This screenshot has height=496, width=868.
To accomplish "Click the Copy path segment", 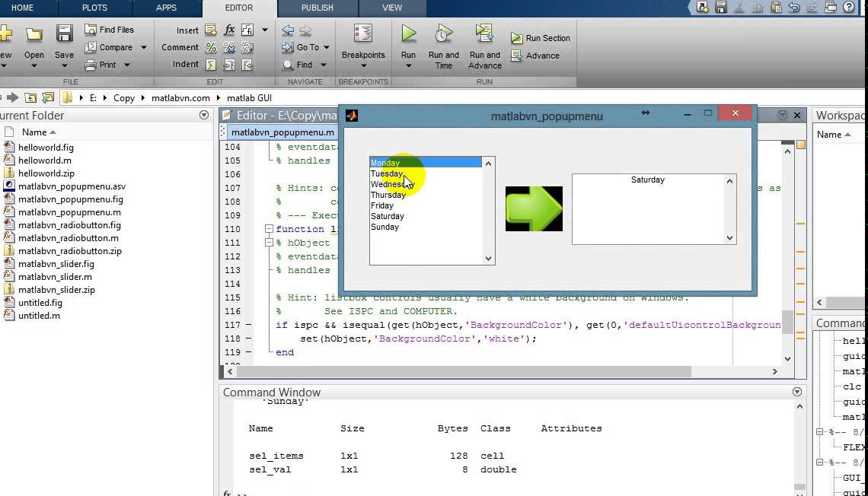I will click(124, 98).
